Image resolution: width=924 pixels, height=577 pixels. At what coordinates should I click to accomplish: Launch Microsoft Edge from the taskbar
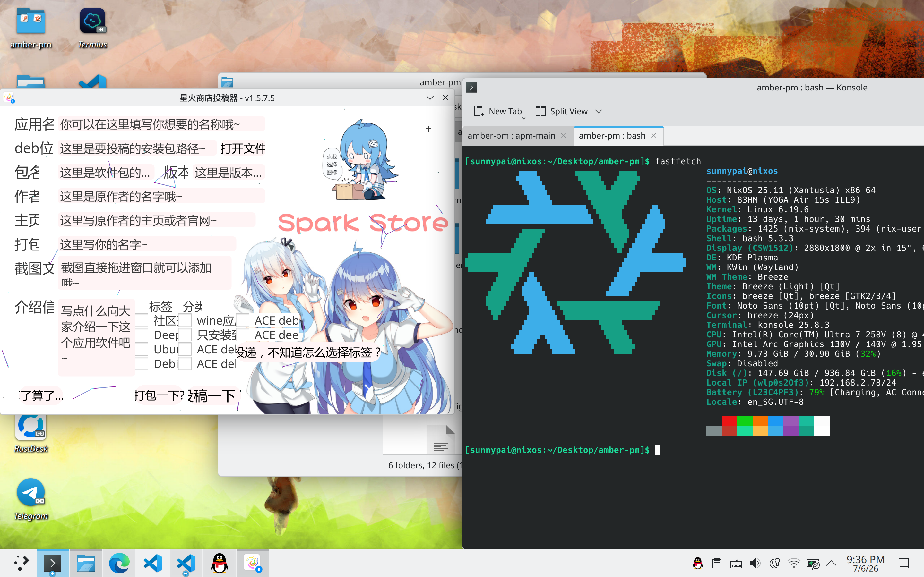coord(119,563)
